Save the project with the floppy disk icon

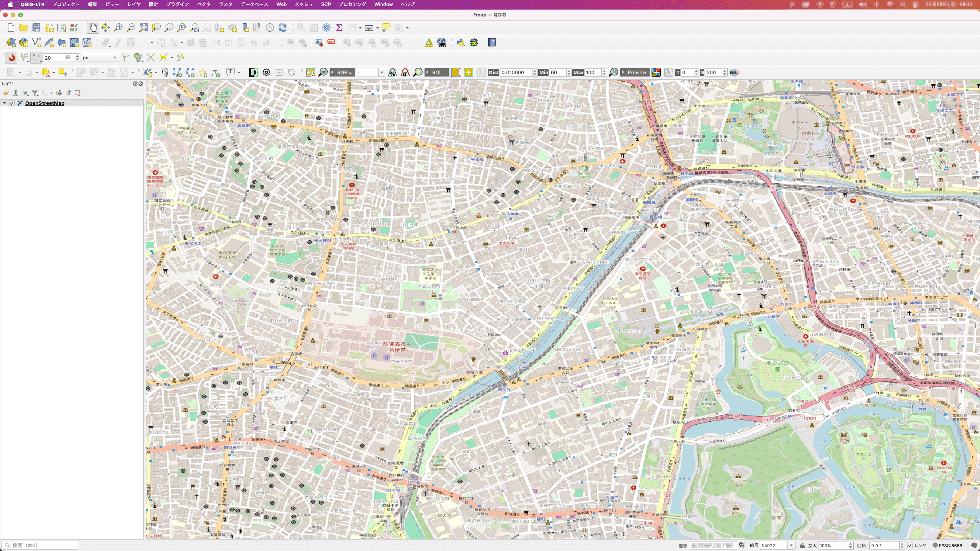[36, 28]
